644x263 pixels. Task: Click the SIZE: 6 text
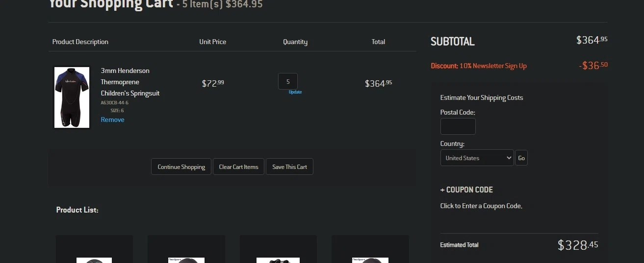pos(117,111)
